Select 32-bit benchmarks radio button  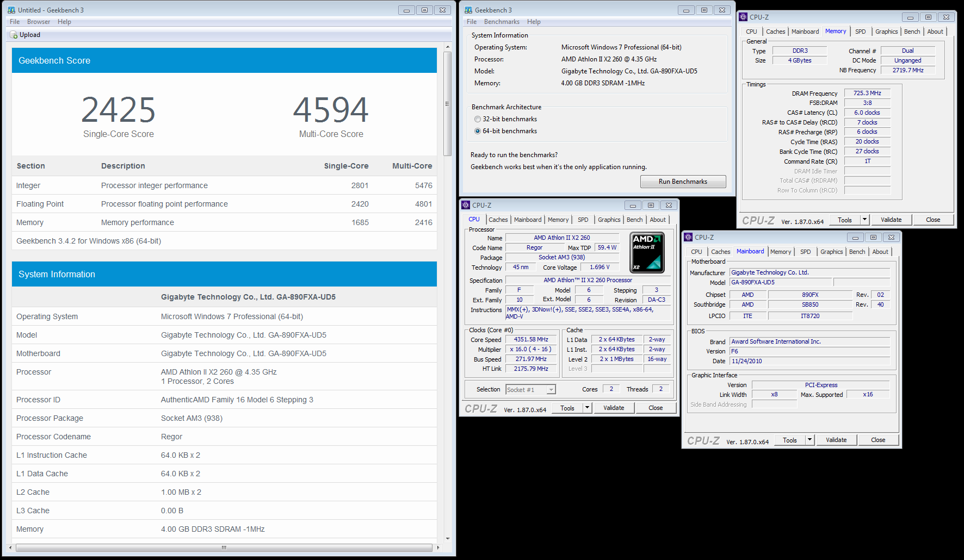coord(478,119)
